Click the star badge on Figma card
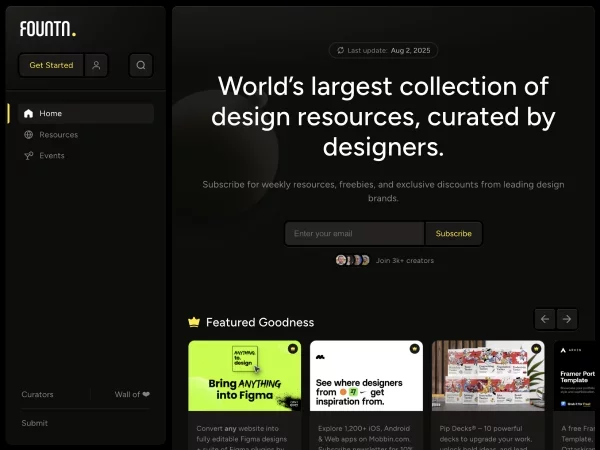The height and width of the screenshot is (450, 600). click(292, 349)
